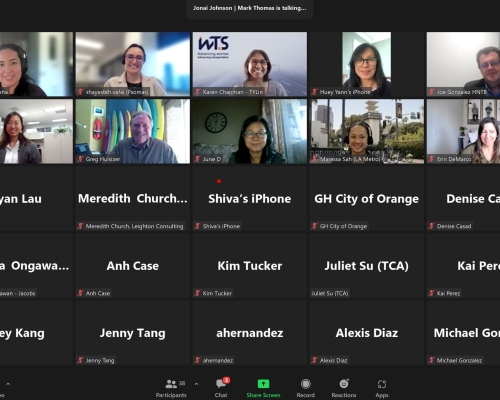Click the muted mic icon beside Maressa Sah

point(314,159)
